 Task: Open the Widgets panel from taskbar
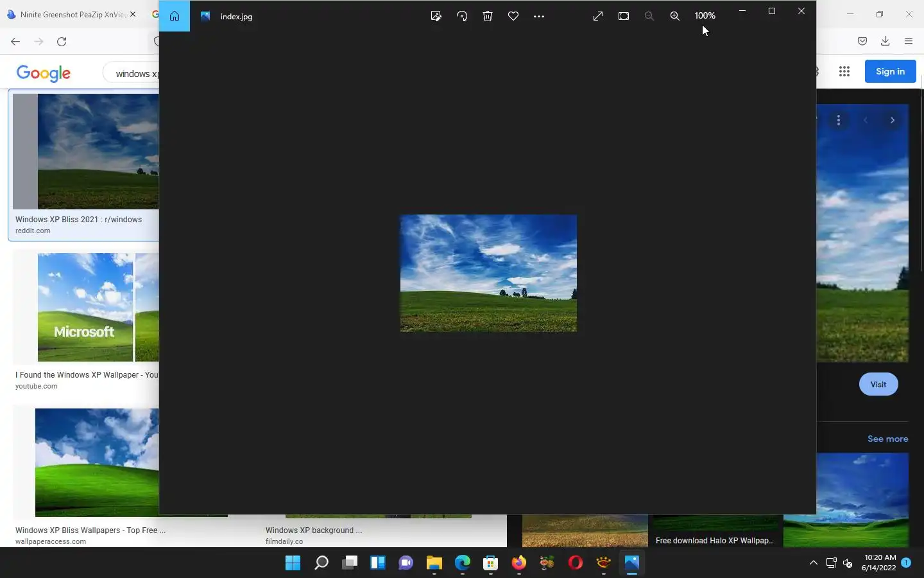click(x=378, y=563)
